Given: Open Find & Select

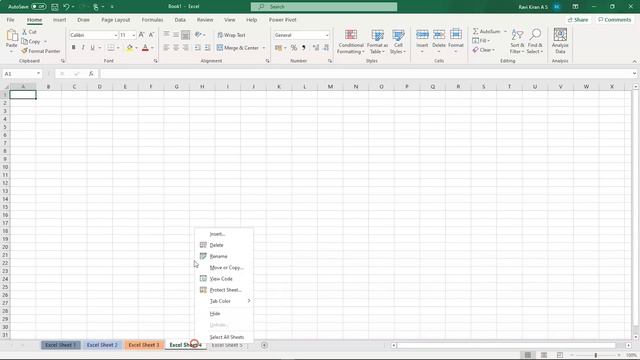Looking at the screenshot, I should 535,41.
